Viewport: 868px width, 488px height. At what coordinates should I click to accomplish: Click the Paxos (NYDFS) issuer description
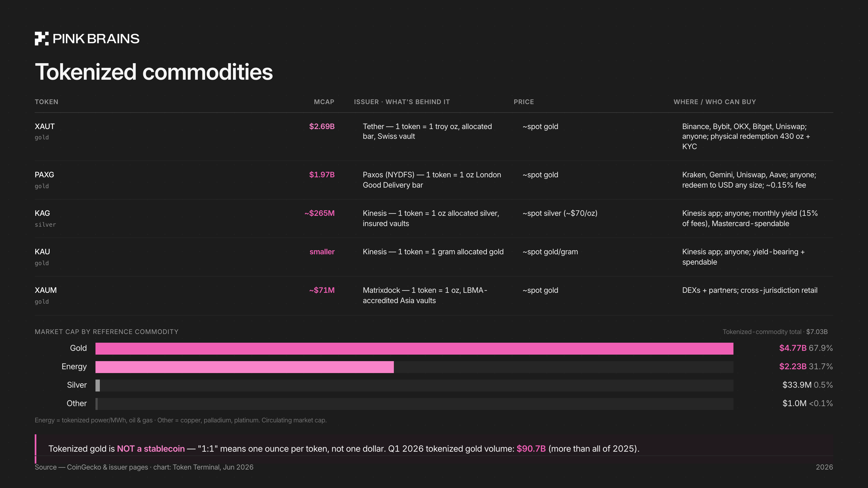[432, 180]
